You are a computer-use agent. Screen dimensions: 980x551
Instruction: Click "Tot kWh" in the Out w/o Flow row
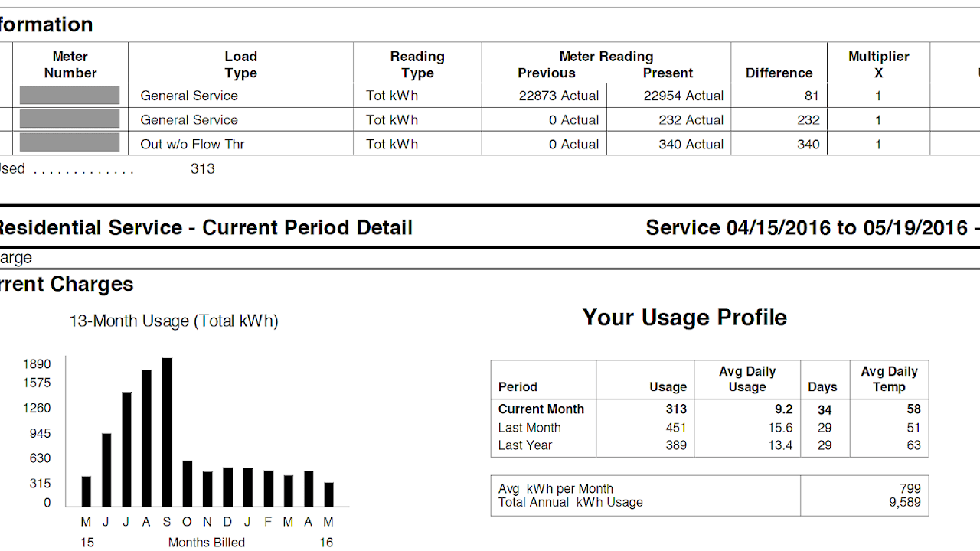coord(392,145)
